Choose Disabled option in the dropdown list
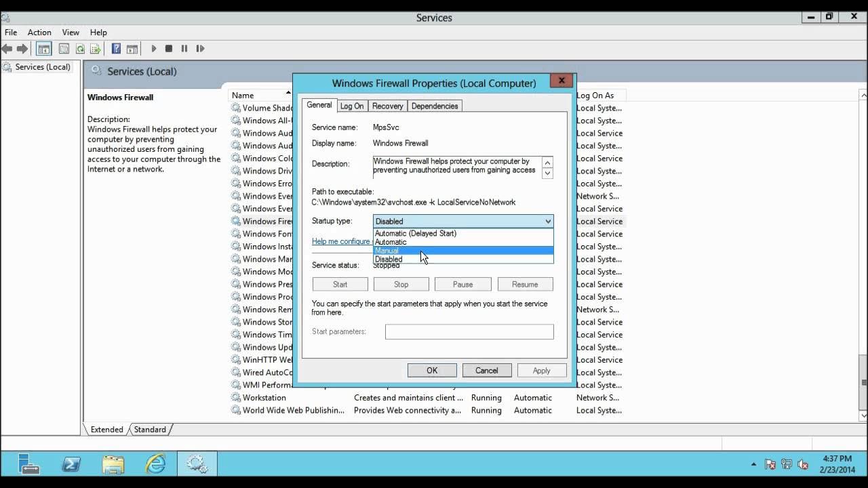The width and height of the screenshot is (868, 488). (x=463, y=260)
